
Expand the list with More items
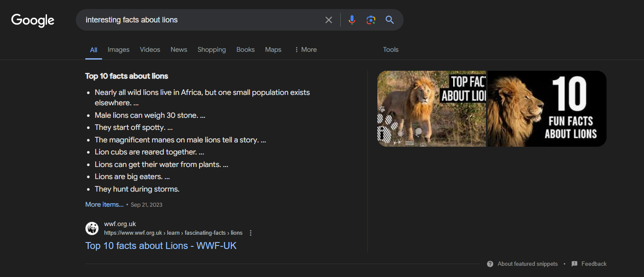(x=104, y=205)
